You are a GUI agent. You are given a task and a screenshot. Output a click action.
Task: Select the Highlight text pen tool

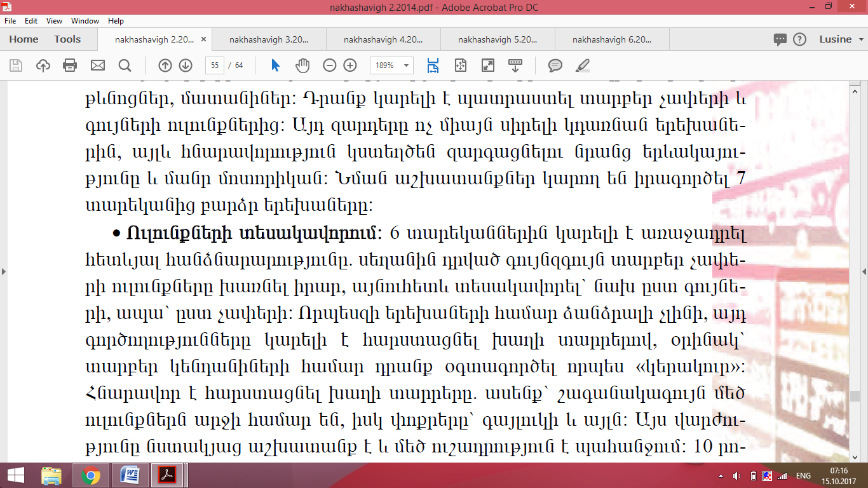coord(582,65)
